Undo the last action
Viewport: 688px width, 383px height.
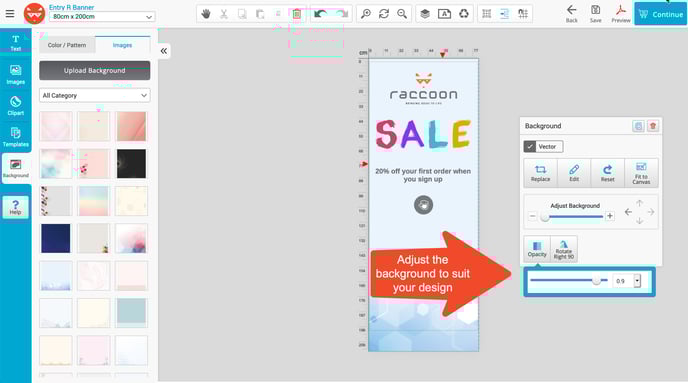tap(320, 14)
